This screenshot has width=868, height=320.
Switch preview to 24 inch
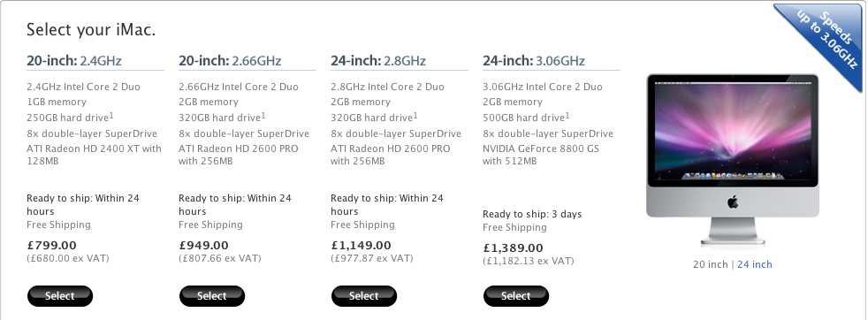pyautogui.click(x=755, y=264)
